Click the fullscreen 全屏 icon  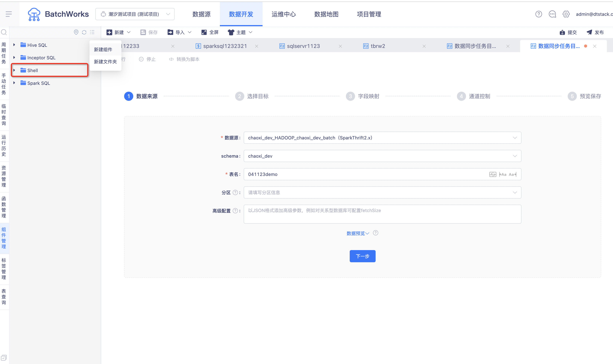click(x=204, y=32)
